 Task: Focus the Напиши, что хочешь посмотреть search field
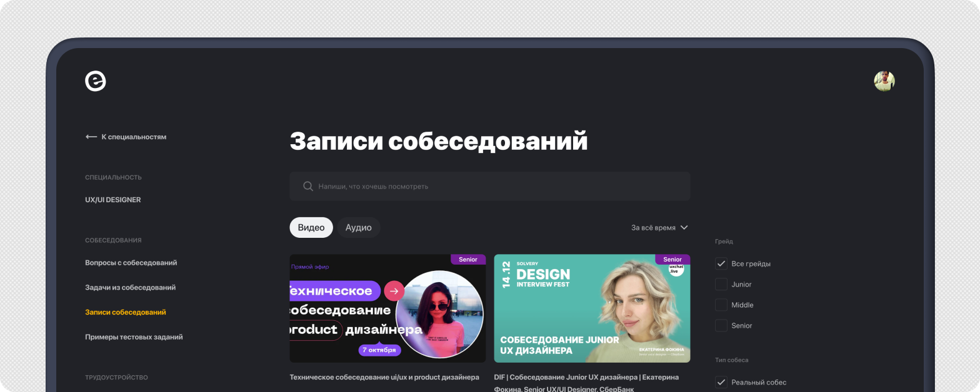(490, 186)
